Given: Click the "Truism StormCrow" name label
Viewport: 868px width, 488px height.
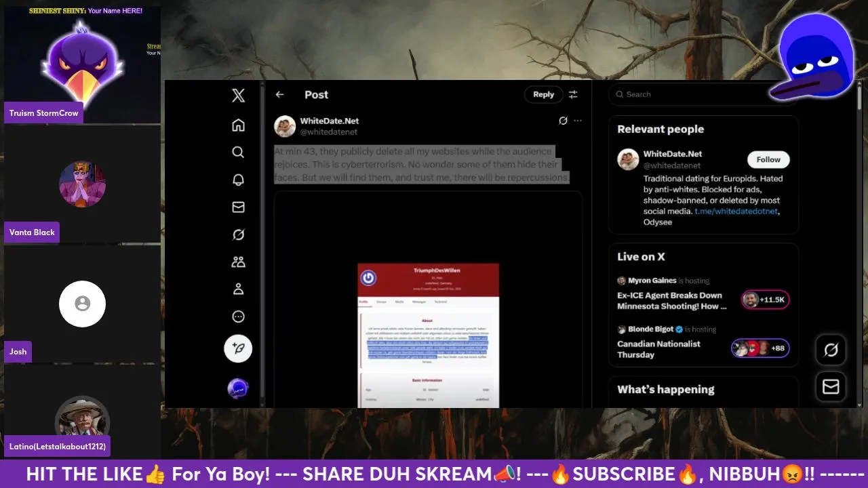Looking at the screenshot, I should 44,113.
